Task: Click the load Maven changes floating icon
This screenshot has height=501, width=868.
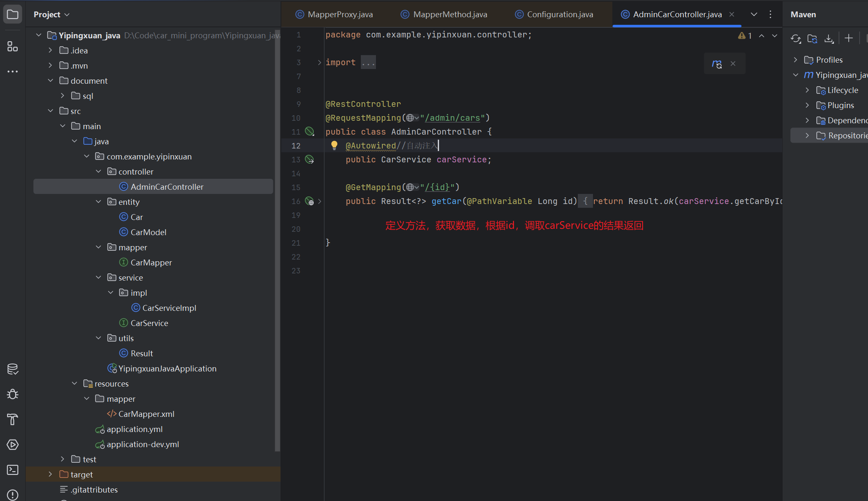Action: (717, 64)
